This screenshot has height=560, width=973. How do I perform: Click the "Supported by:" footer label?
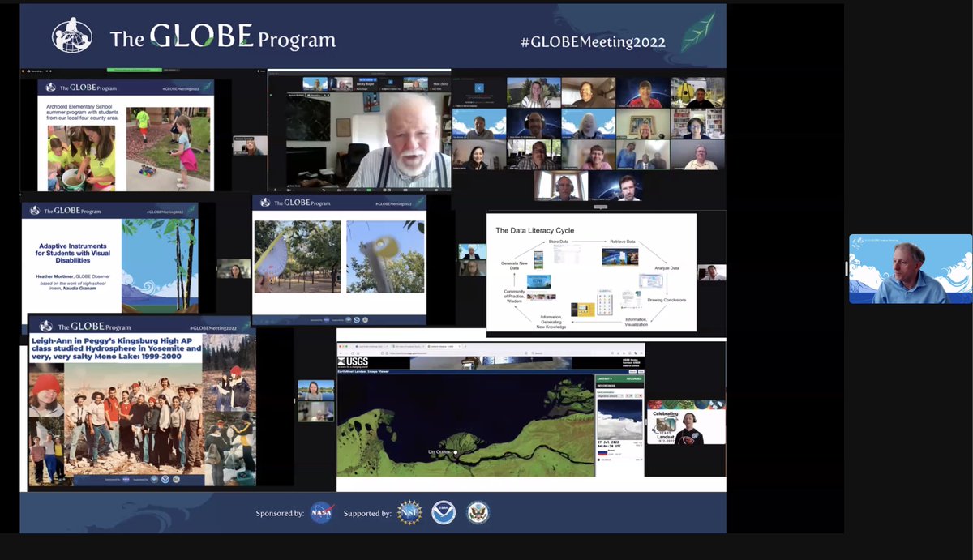click(367, 514)
